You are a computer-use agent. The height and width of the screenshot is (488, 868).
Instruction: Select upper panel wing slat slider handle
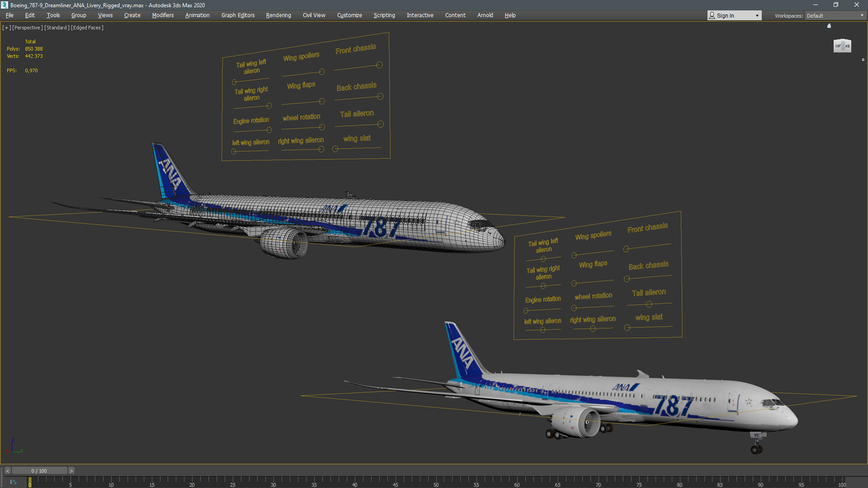(335, 149)
